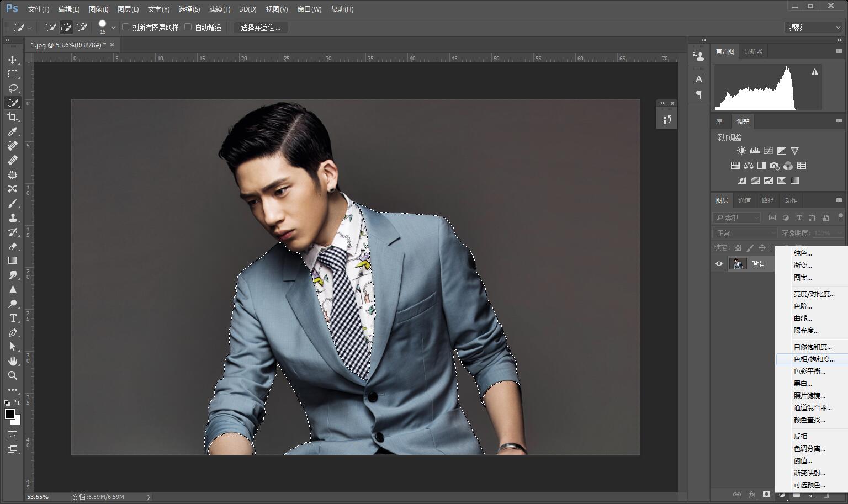
Task: Toggle Quick Mask mode
Action: (x=13, y=435)
